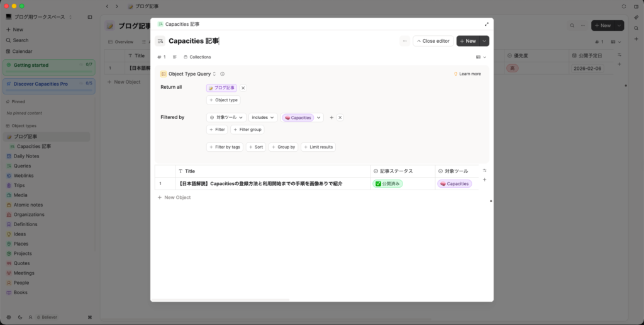The width and height of the screenshot is (644, 325).
Task: Open the Getting started progress card
Action: tap(49, 67)
